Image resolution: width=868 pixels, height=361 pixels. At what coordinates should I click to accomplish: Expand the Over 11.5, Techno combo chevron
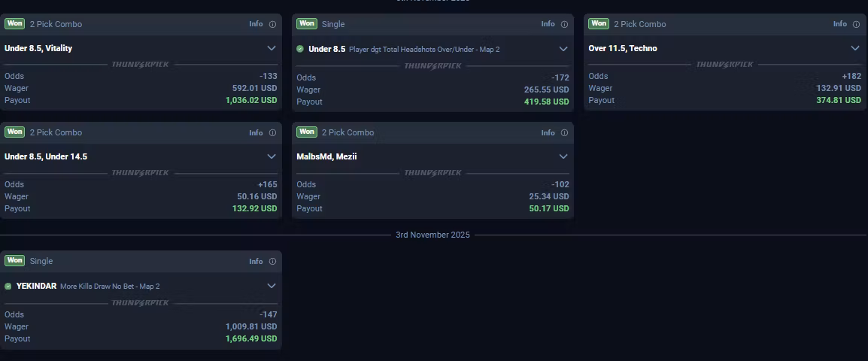click(x=855, y=48)
